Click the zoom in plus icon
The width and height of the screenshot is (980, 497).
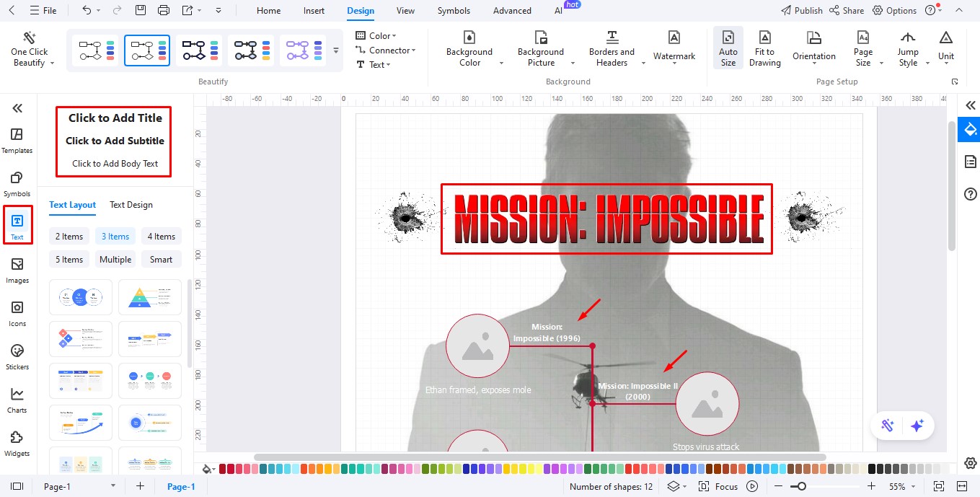[x=871, y=486]
